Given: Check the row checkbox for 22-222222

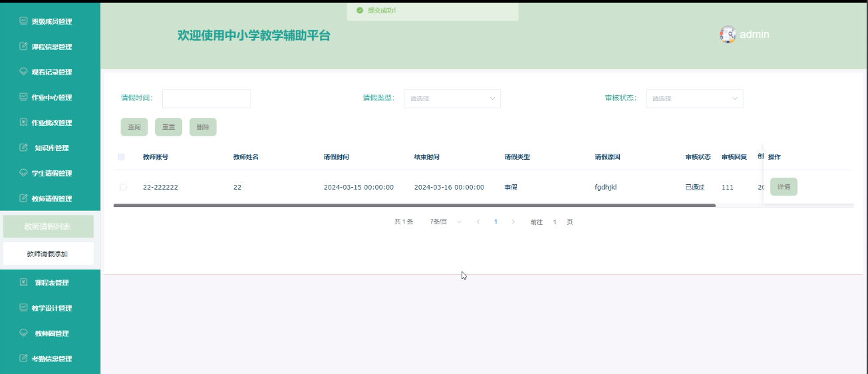Looking at the screenshot, I should point(123,187).
